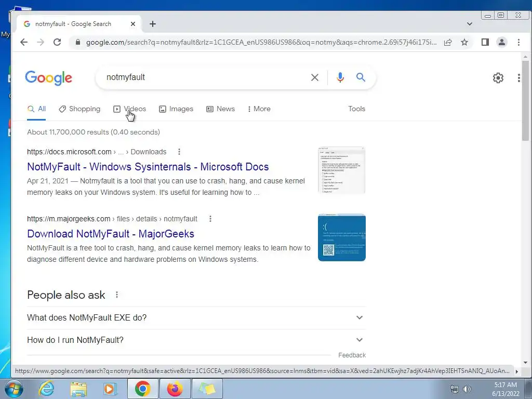Click the Microsoft Docs result thumbnail
This screenshot has height=399, width=532.
[342, 170]
